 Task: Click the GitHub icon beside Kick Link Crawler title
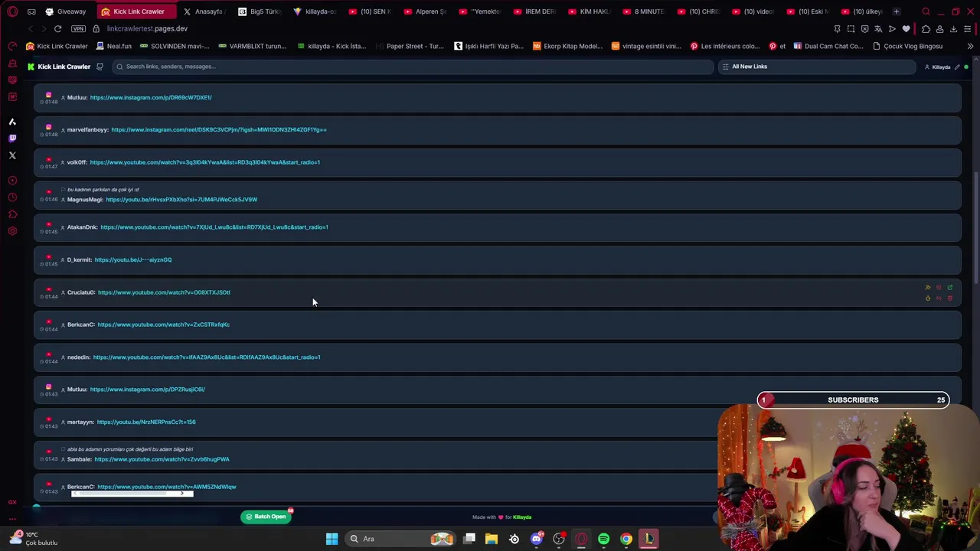coord(100,67)
